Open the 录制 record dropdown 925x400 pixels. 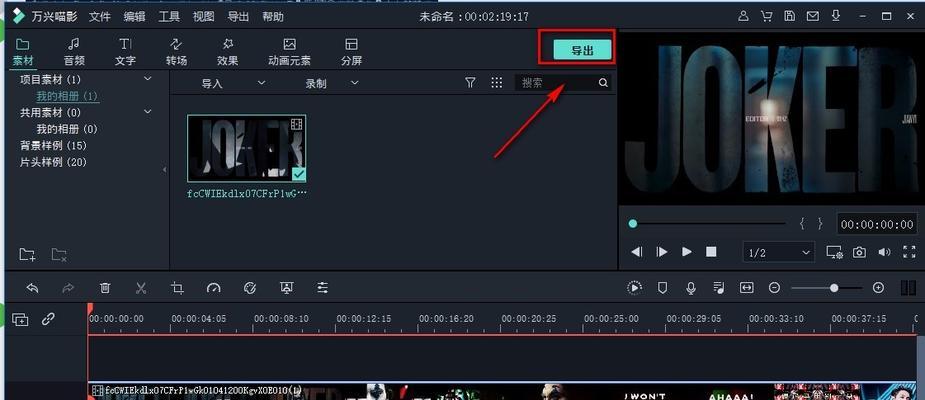tap(332, 83)
